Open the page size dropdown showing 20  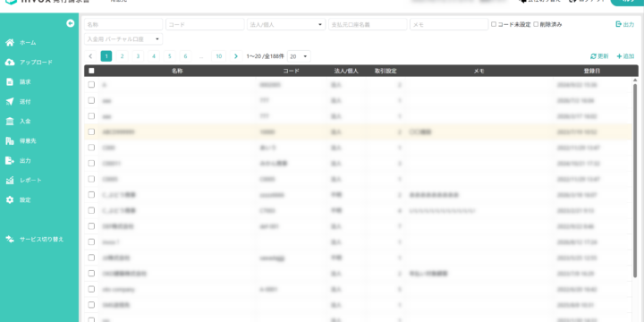pyautogui.click(x=299, y=56)
